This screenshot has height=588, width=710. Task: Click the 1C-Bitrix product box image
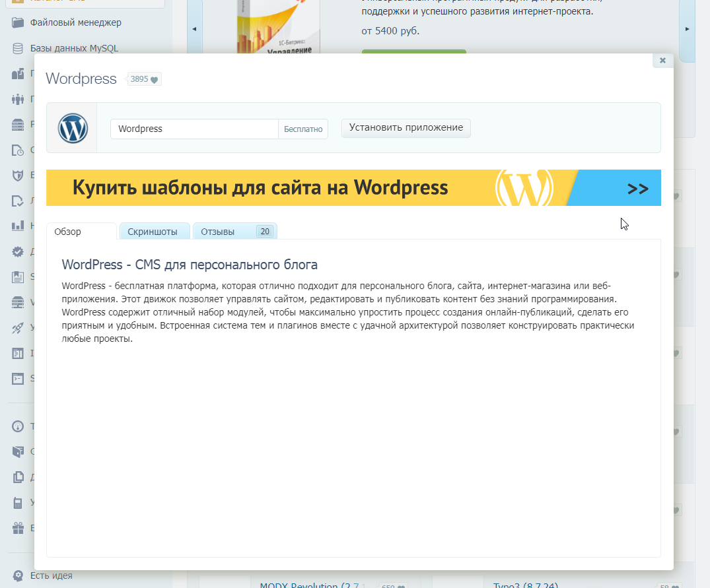coord(278,27)
